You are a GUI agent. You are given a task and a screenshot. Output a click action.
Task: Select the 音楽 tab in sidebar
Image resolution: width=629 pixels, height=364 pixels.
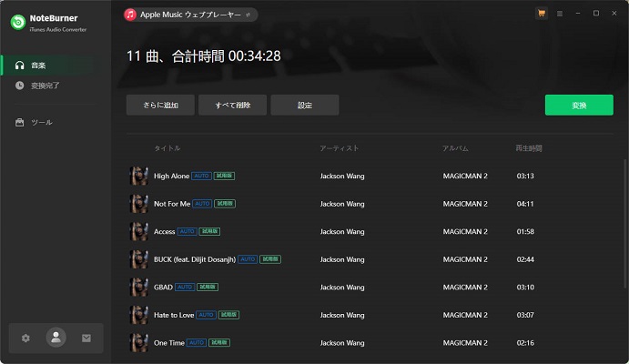point(56,66)
